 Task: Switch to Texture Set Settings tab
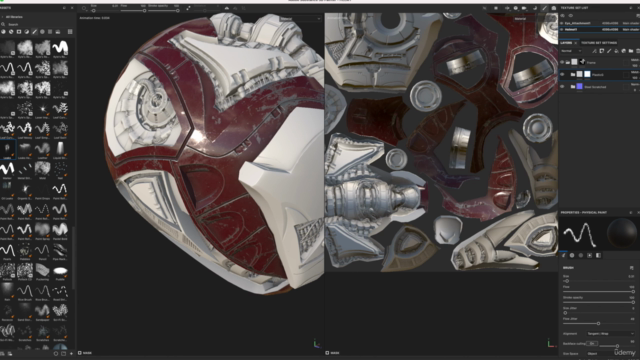coord(599,42)
